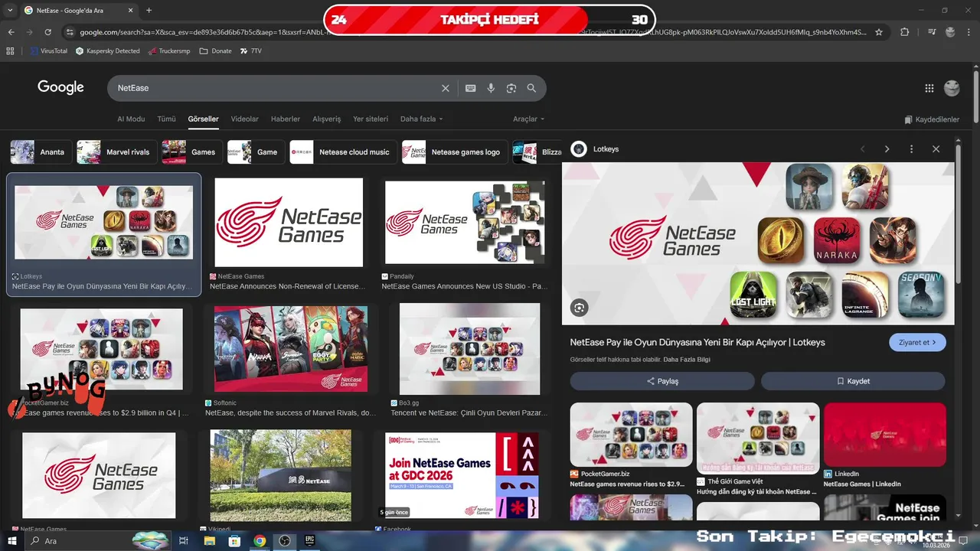The width and height of the screenshot is (980, 551).
Task: Switch to the Tümü results tab
Action: [166, 119]
